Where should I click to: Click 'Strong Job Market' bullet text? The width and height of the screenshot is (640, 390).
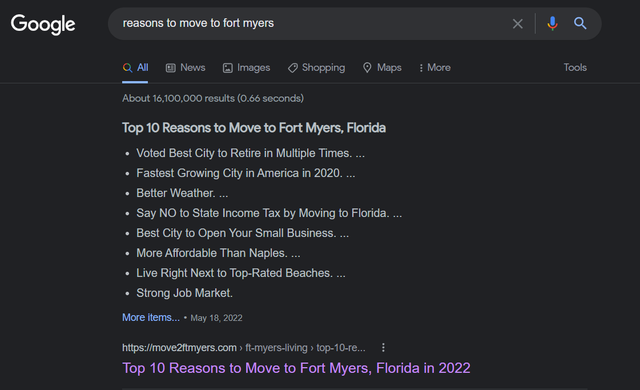click(x=184, y=293)
